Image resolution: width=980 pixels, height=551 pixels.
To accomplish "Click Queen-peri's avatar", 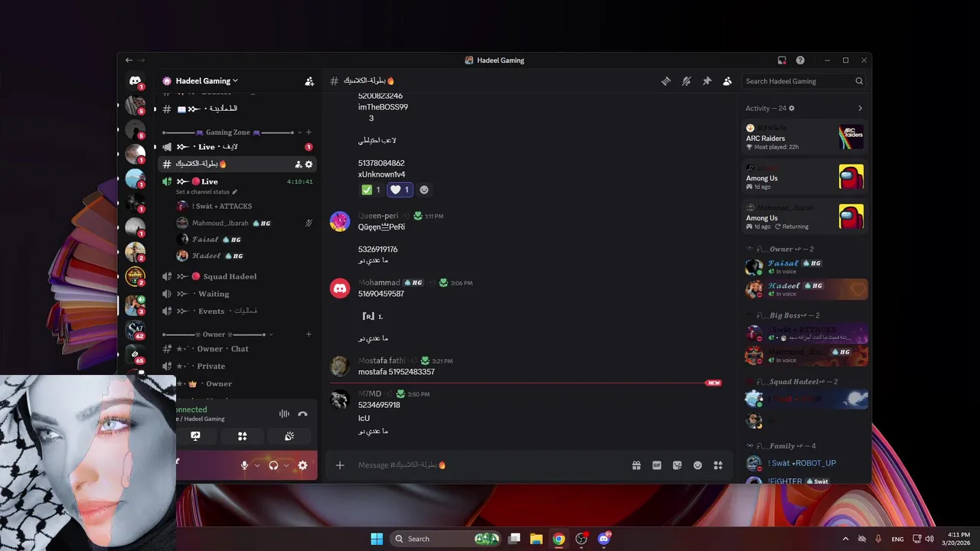I will click(x=340, y=222).
